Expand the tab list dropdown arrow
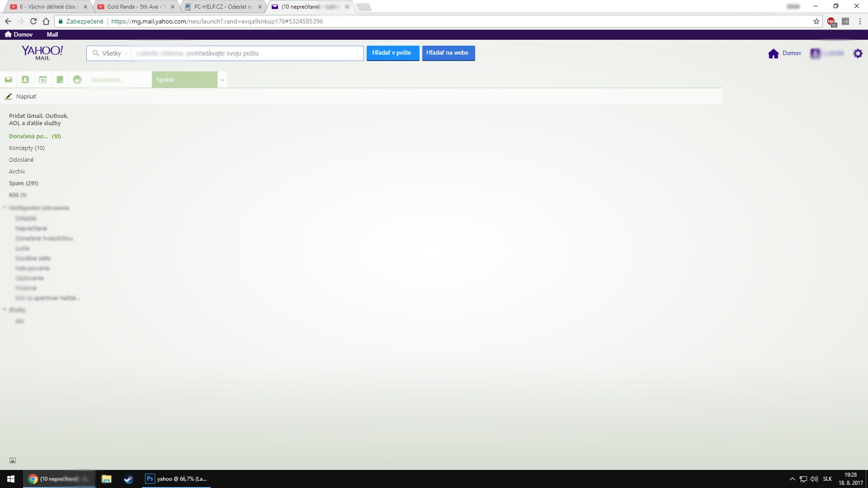Viewport: 868px width, 488px height. (222, 80)
